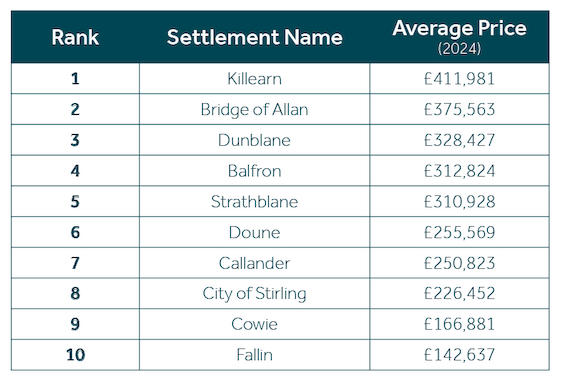The image size is (564, 382).
Task: Click the Dunblane settlement name
Action: [254, 140]
